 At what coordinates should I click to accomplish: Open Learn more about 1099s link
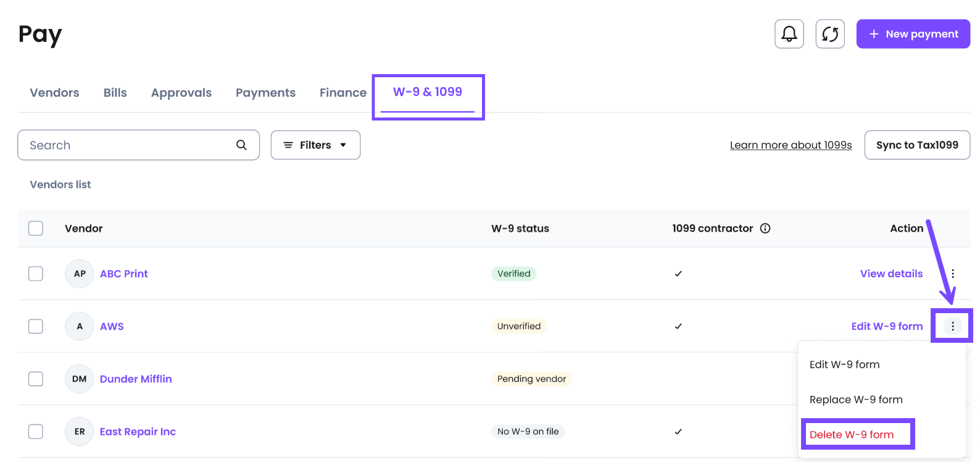[x=791, y=145]
